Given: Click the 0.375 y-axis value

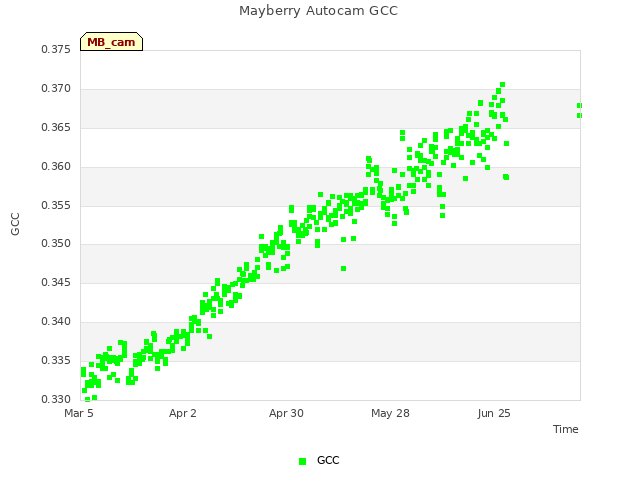Looking at the screenshot, I should click(56, 49).
